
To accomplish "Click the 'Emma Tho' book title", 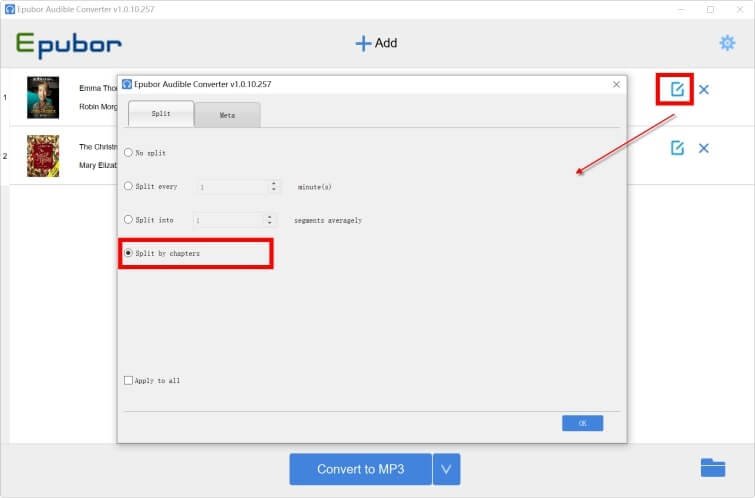I will pos(98,88).
